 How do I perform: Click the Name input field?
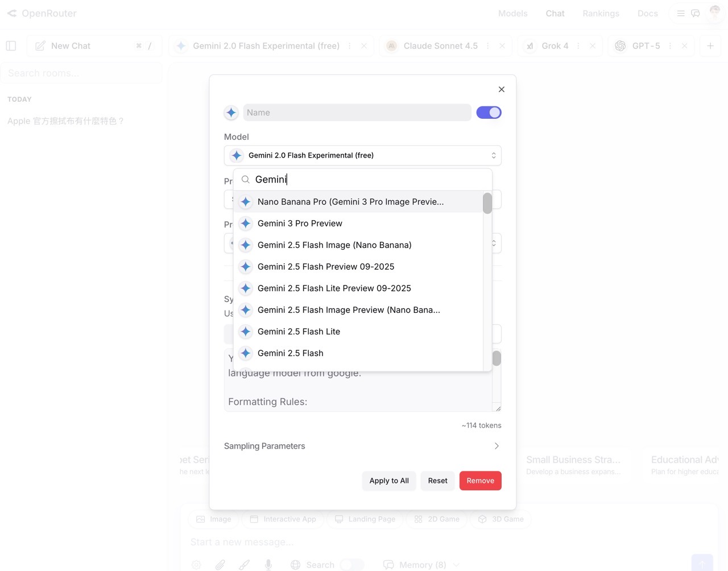357,113
